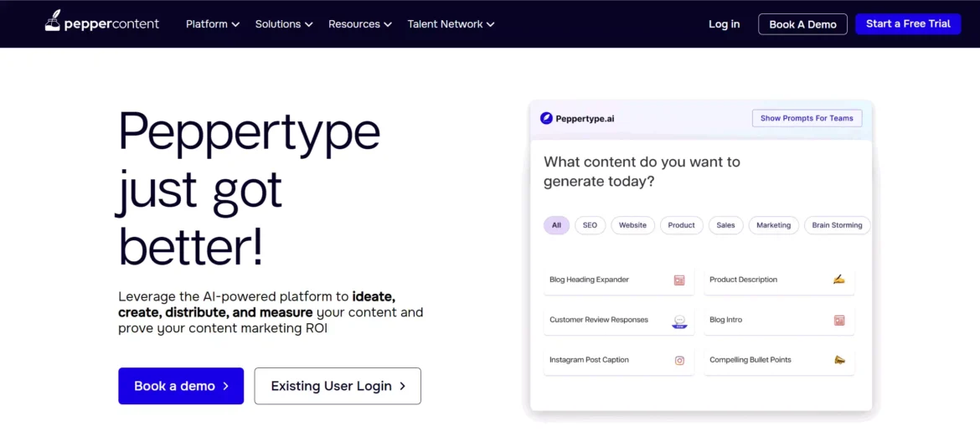Select the Website filter chip
Image resolution: width=980 pixels, height=447 pixels.
tap(632, 225)
